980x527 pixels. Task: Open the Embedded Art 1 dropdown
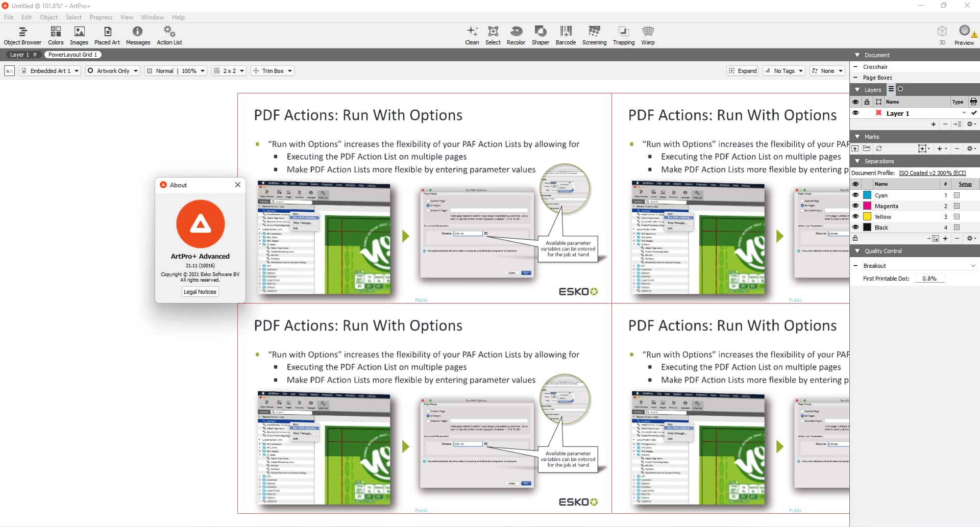[50, 71]
